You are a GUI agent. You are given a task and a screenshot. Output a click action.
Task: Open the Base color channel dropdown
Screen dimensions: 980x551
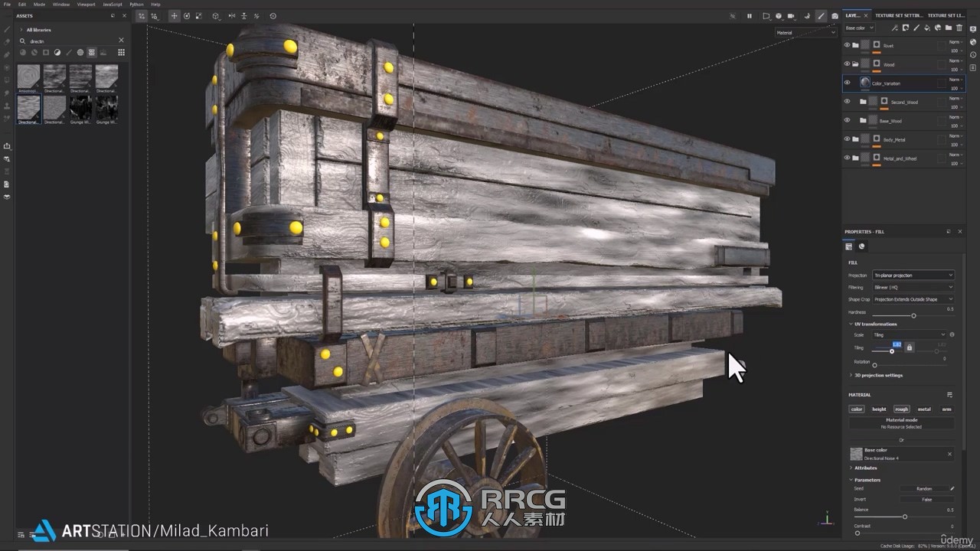click(x=859, y=28)
